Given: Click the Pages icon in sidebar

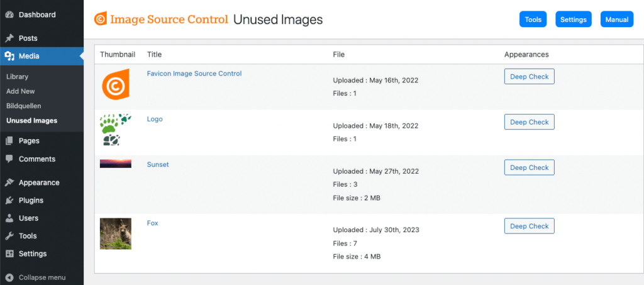Looking at the screenshot, I should coord(9,141).
